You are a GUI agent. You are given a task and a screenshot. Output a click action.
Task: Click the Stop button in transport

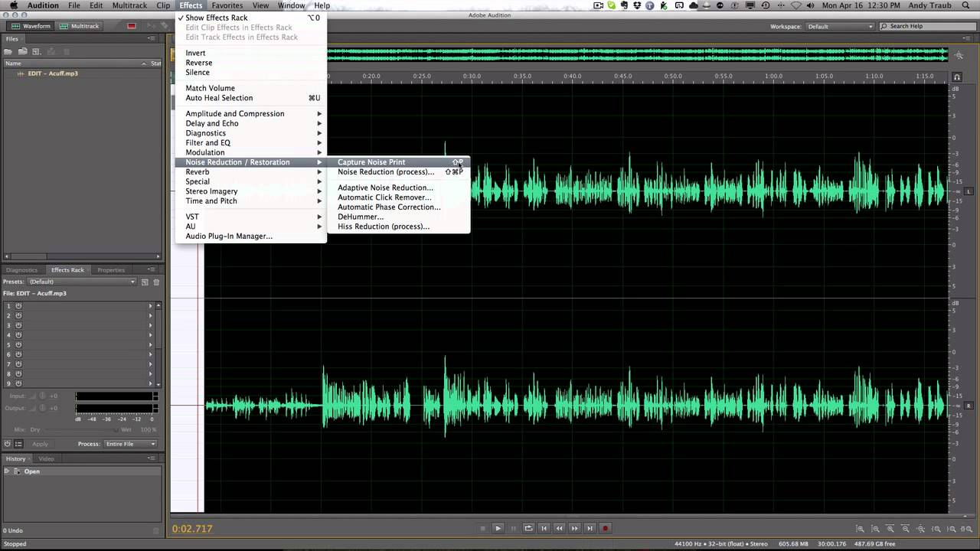click(482, 528)
